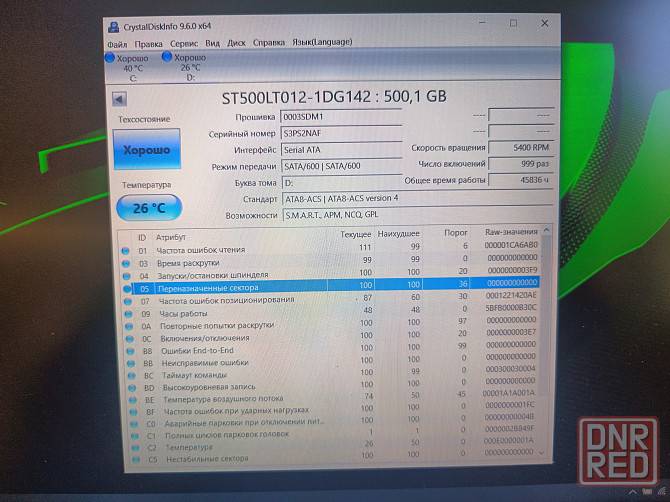Click status dot of attribute 01 row
Image resolution: width=670 pixels, height=502 pixels.
tap(126, 251)
